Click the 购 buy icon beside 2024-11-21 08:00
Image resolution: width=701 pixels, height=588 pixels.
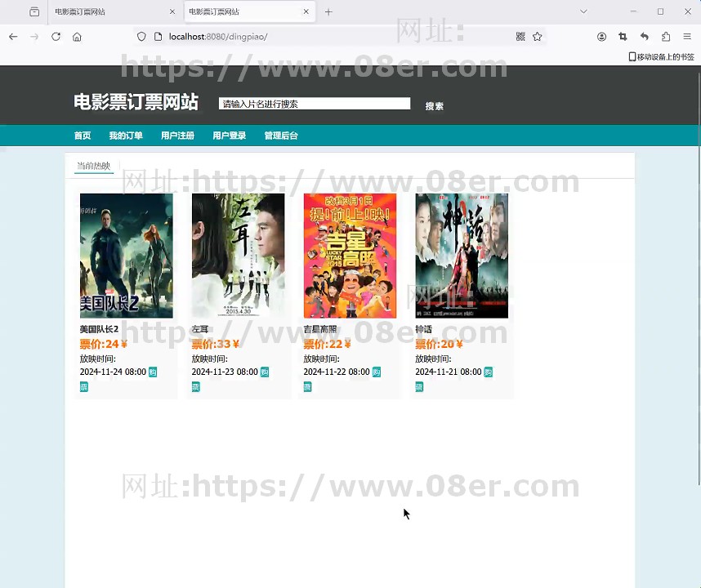[x=489, y=372]
